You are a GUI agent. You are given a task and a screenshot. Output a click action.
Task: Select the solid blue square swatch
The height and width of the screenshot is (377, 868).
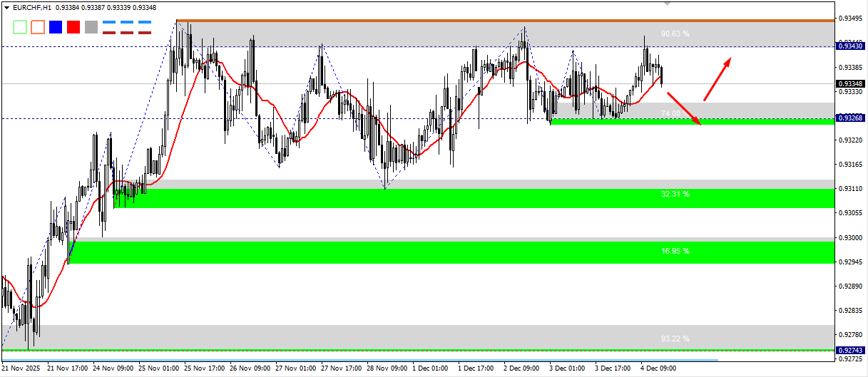pos(55,27)
